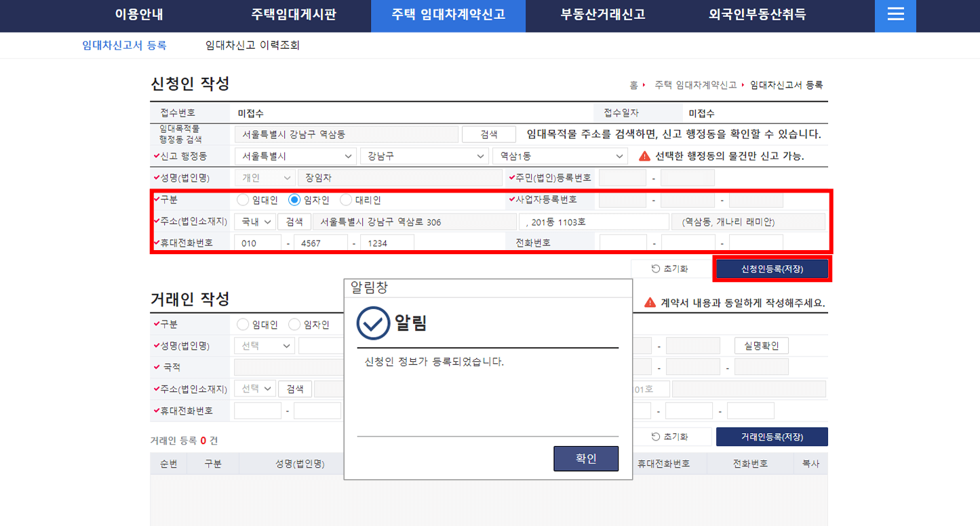Open the 선택 dropdown beside 성명(법인명)
The width and height of the screenshot is (980, 526).
pyautogui.click(x=264, y=345)
